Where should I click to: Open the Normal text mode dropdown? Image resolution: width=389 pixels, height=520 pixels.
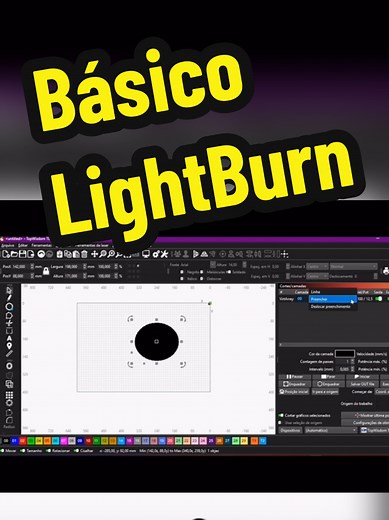pyautogui.click(x=354, y=267)
